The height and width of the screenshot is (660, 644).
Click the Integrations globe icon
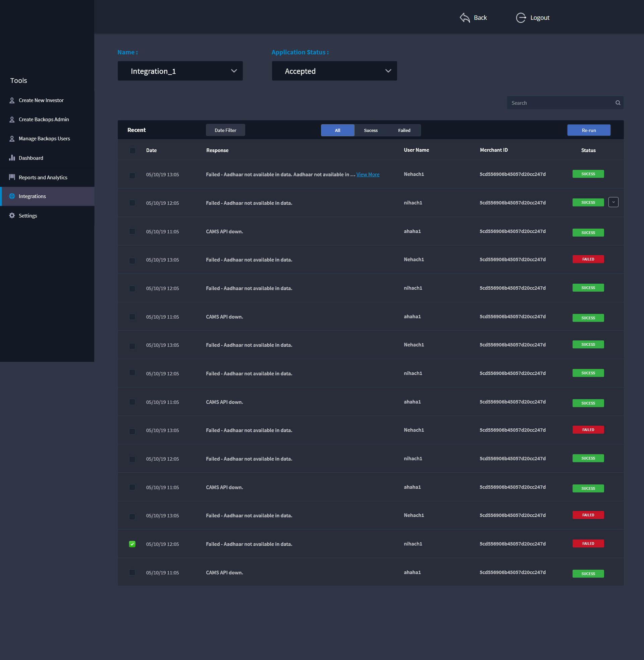pyautogui.click(x=12, y=196)
